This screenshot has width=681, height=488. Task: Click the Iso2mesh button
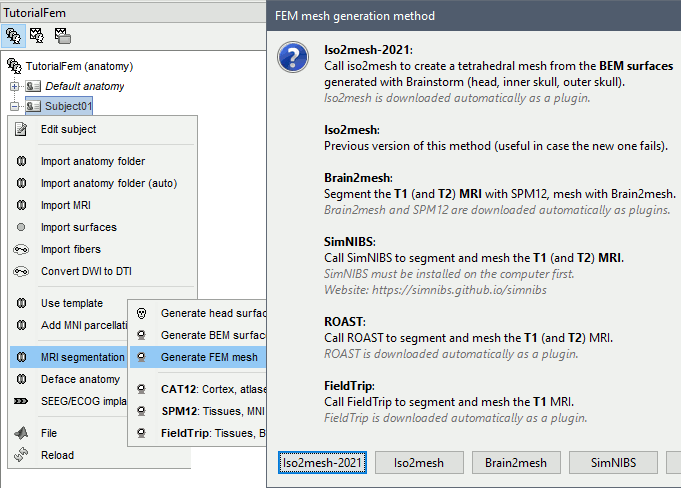(418, 462)
